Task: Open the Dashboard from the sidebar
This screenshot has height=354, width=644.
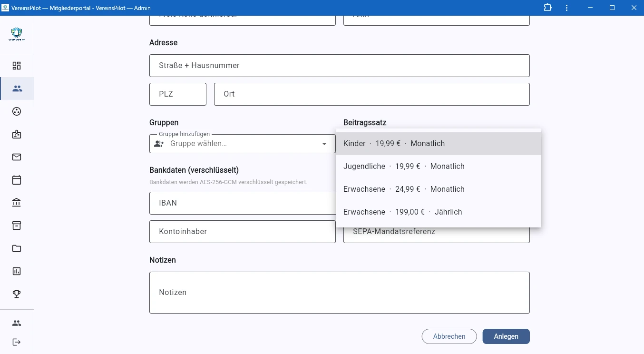Action: (x=17, y=66)
